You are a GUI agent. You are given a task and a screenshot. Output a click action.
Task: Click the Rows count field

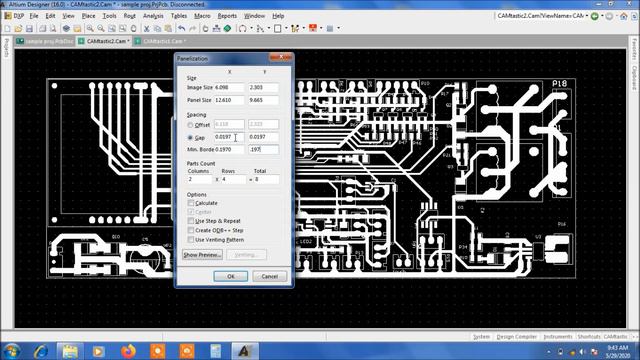pyautogui.click(x=233, y=179)
